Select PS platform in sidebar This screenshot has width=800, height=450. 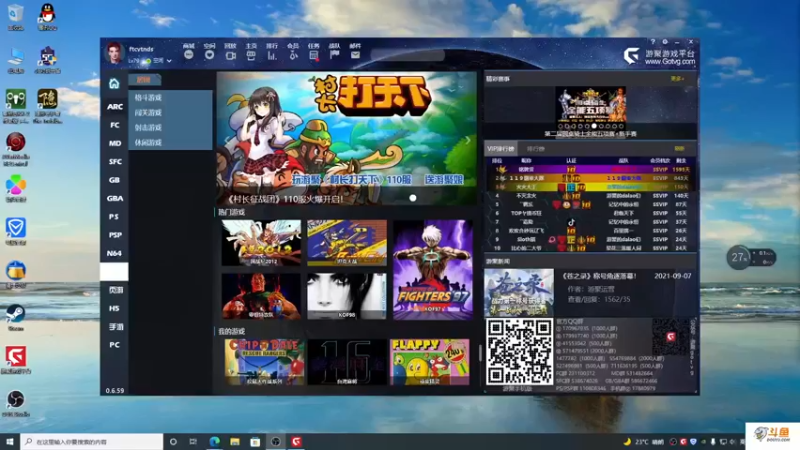coord(114,217)
